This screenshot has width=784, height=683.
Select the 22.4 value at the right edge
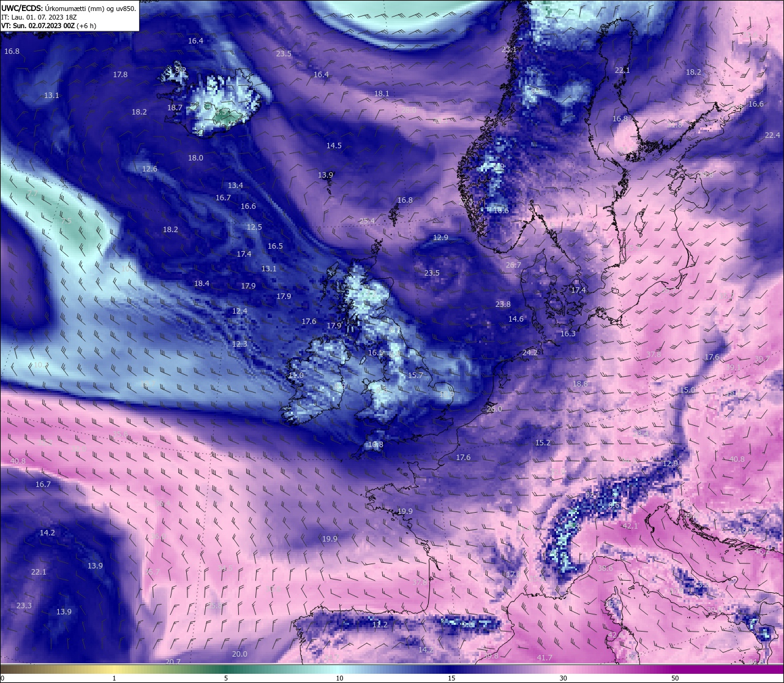772,135
